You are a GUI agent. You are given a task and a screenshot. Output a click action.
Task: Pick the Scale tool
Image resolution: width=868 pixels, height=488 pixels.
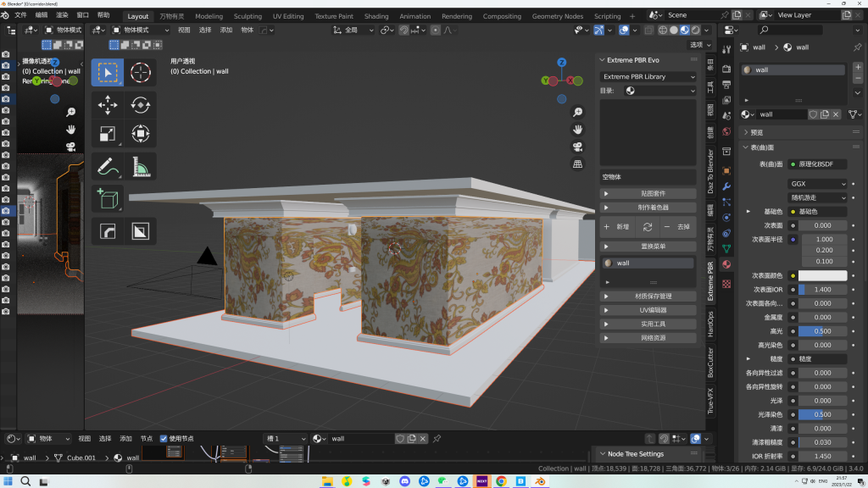108,134
